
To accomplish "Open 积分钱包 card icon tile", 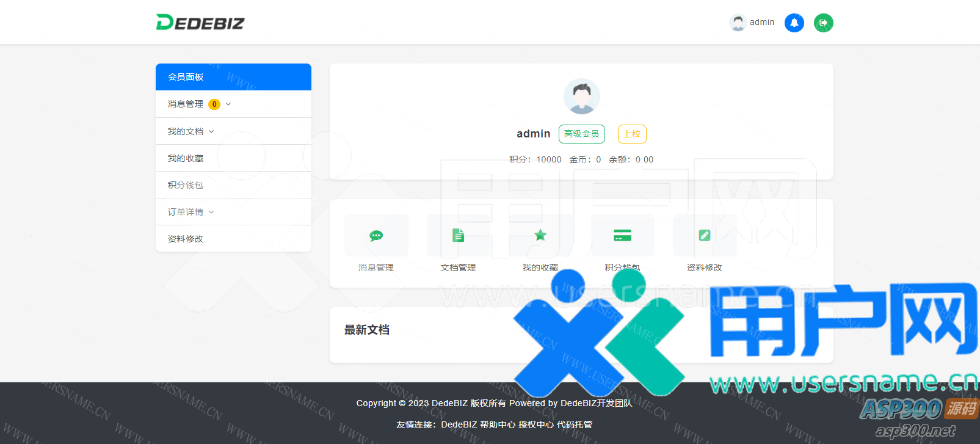I will (622, 236).
